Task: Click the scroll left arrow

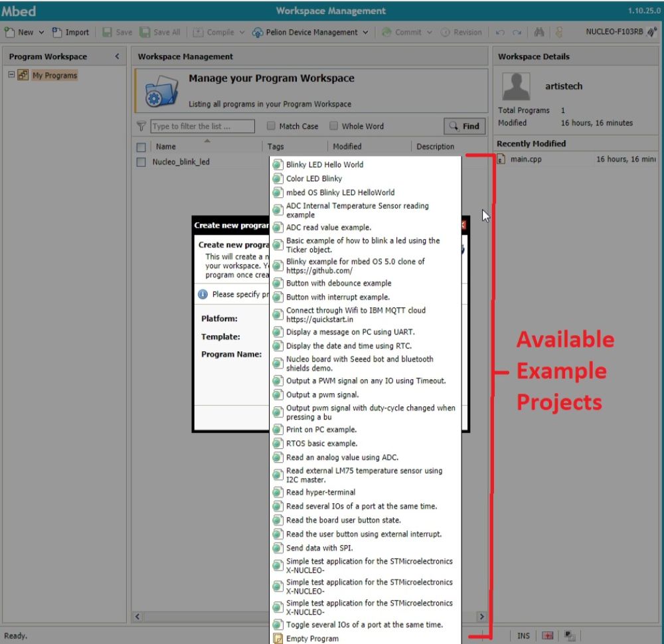Action: tap(137, 617)
